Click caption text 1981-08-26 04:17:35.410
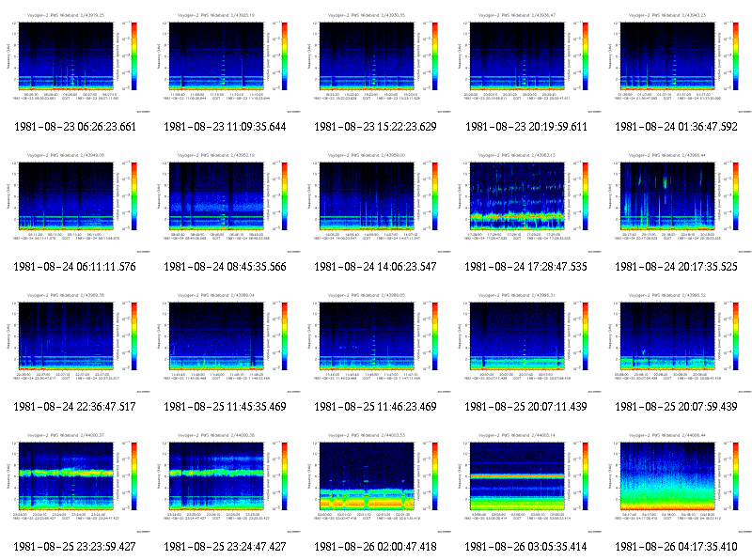This screenshot has width=752, height=560. pyautogui.click(x=676, y=547)
